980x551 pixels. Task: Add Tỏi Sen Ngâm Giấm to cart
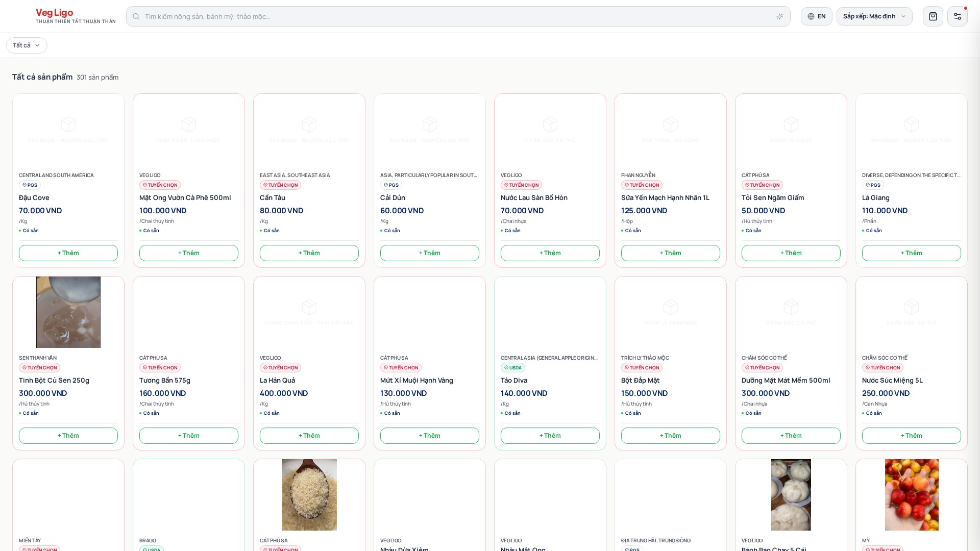tap(791, 253)
